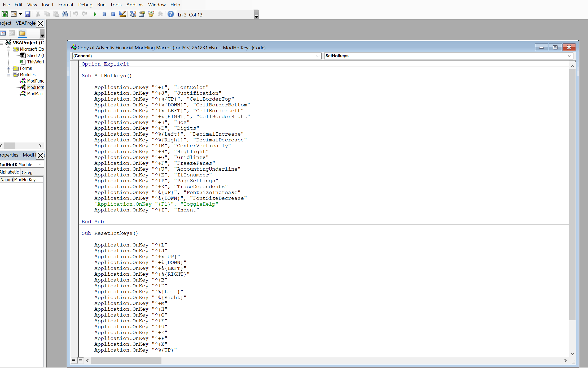The image size is (588, 368).
Task: Switch to Procedure View button
Action: (x=74, y=361)
